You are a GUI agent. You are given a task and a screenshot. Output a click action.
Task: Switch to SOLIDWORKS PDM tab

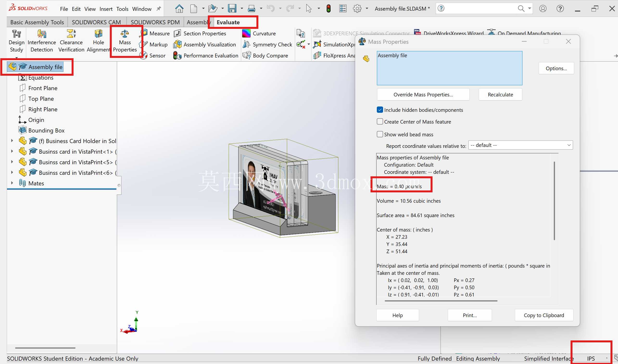[155, 22]
